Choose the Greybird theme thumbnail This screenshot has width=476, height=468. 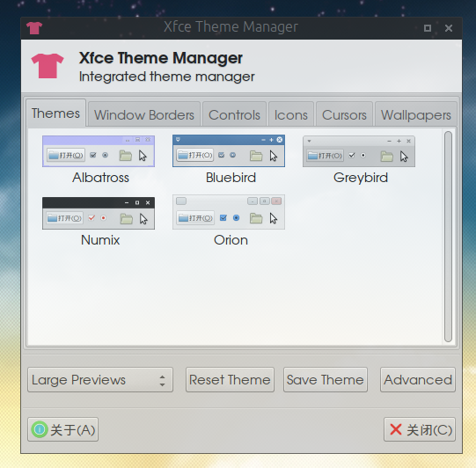359,151
